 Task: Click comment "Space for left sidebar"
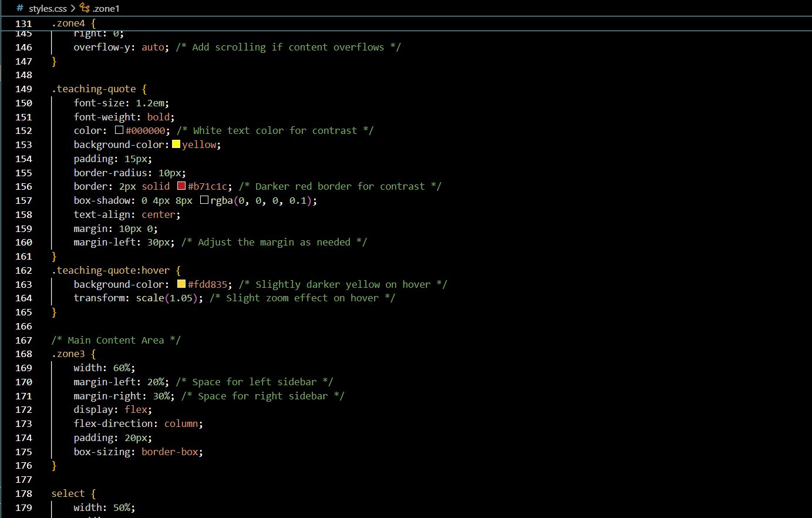pos(254,382)
